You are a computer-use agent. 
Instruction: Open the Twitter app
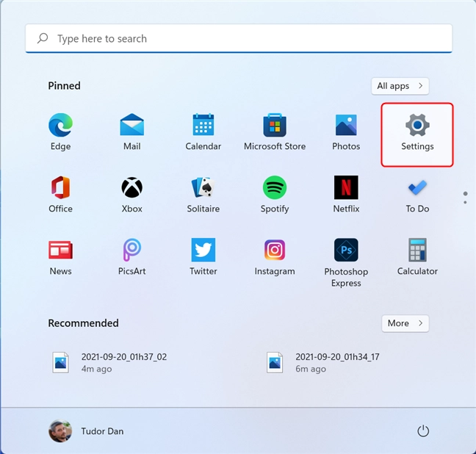pos(203,257)
